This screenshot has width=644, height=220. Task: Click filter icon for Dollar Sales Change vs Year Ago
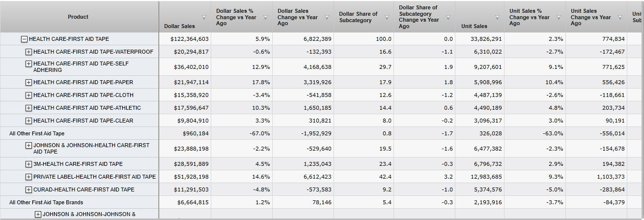(327, 17)
